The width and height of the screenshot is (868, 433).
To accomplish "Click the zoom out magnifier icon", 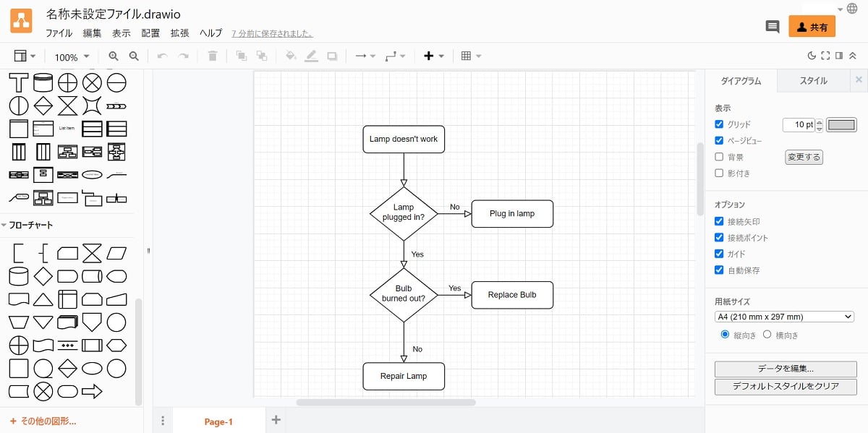I will tap(134, 56).
